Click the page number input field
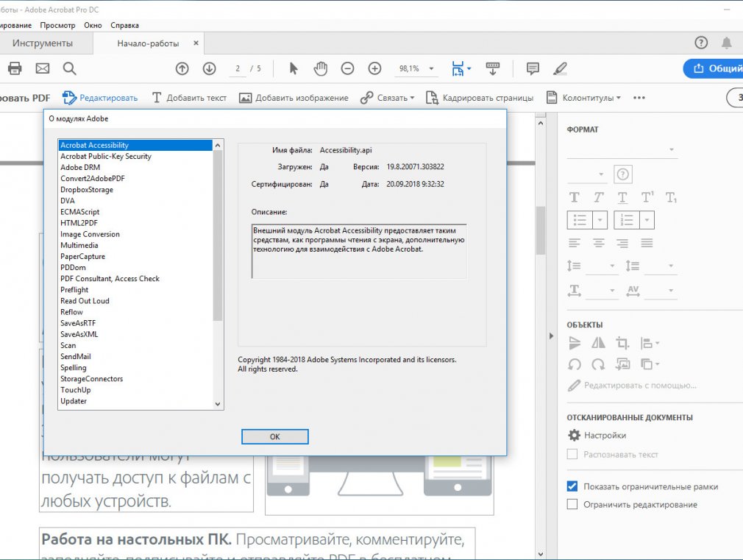This screenshot has height=560, width=743. click(x=238, y=68)
